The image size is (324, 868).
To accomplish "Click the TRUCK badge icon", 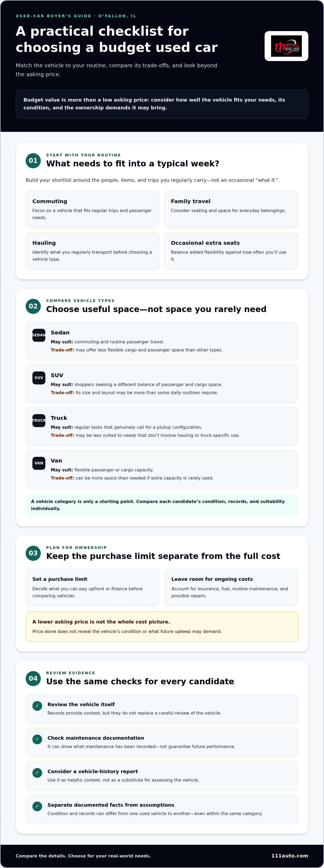I will (39, 421).
